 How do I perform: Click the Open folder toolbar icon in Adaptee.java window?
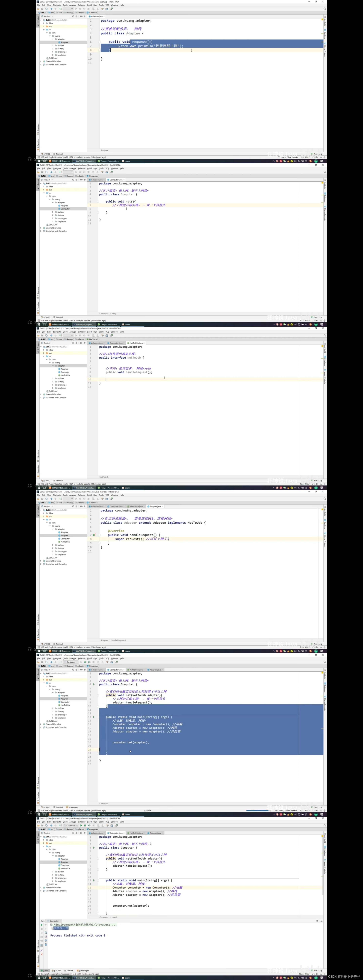click(x=38, y=9)
